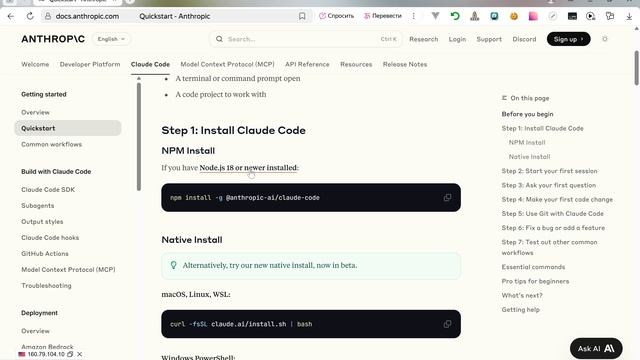Open Overview under Deployment
The width and height of the screenshot is (640, 360).
[36, 331]
